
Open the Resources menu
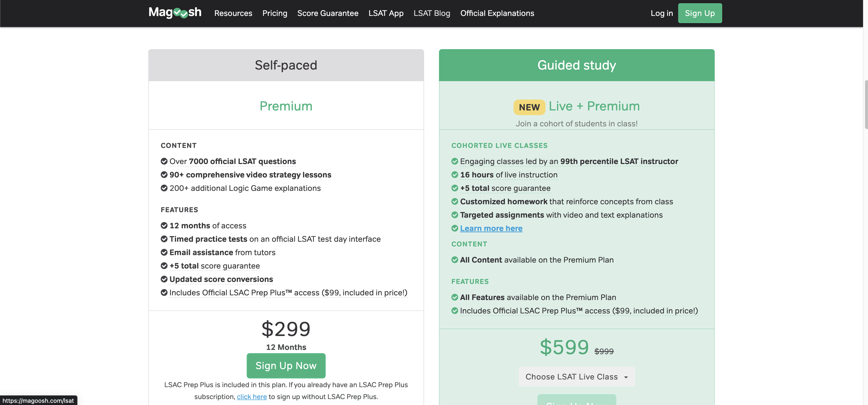(x=233, y=13)
